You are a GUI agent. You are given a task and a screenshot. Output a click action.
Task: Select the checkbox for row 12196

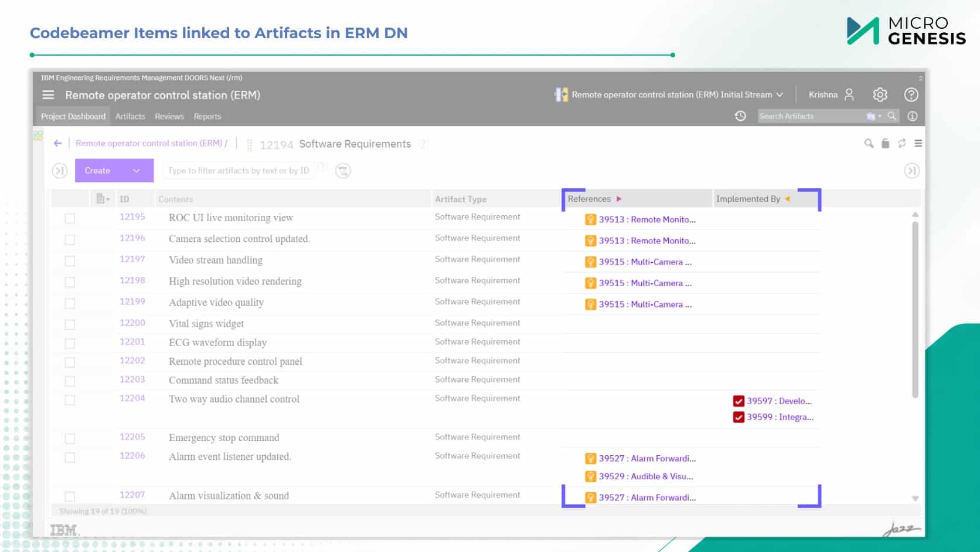coord(70,240)
